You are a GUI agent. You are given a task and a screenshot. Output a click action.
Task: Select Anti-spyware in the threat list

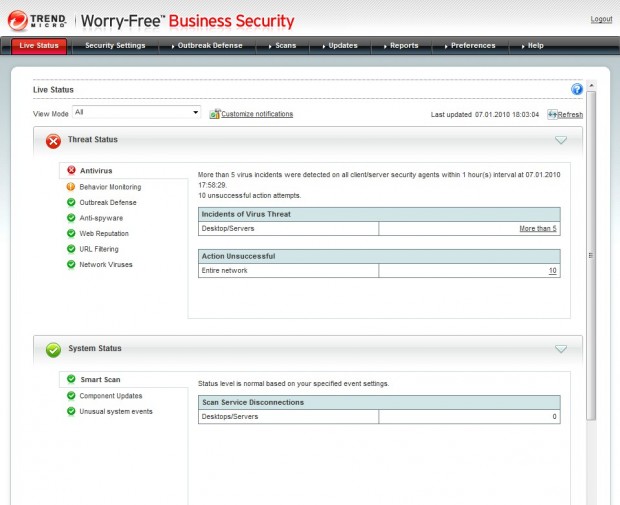click(x=101, y=218)
